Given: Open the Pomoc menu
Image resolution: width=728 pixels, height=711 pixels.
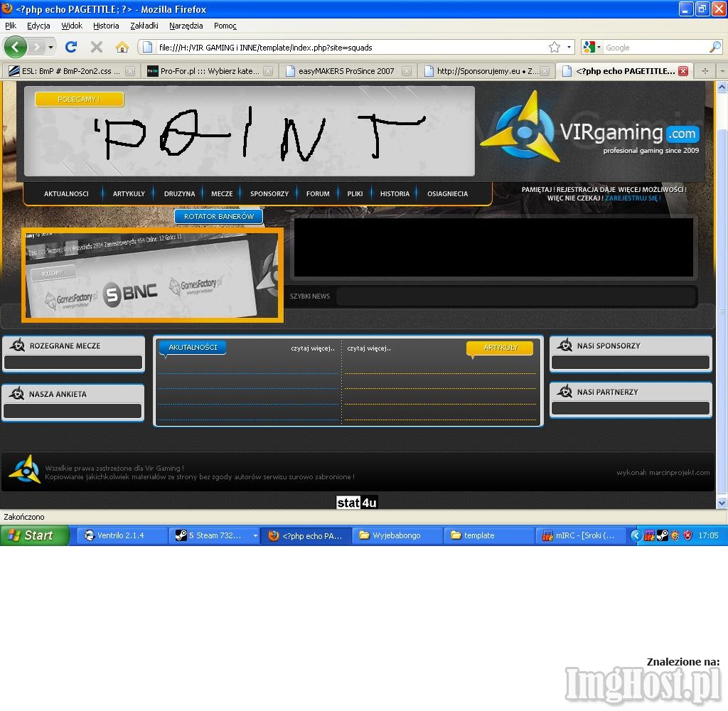Looking at the screenshot, I should click(x=225, y=26).
